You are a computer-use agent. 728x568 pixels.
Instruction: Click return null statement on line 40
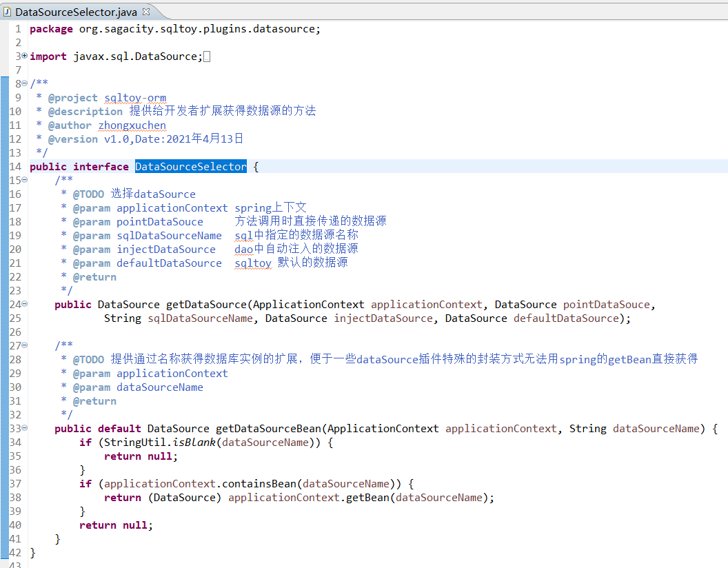(x=116, y=525)
